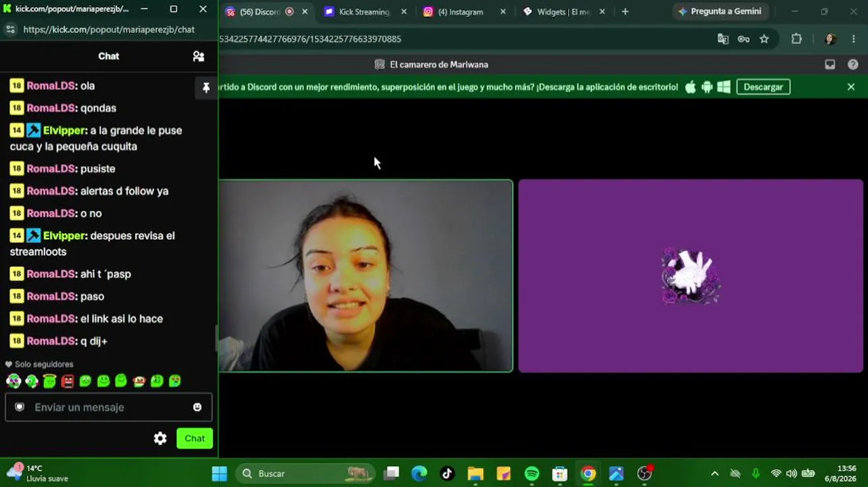
Task: Open Task View from the taskbar
Action: click(x=391, y=473)
